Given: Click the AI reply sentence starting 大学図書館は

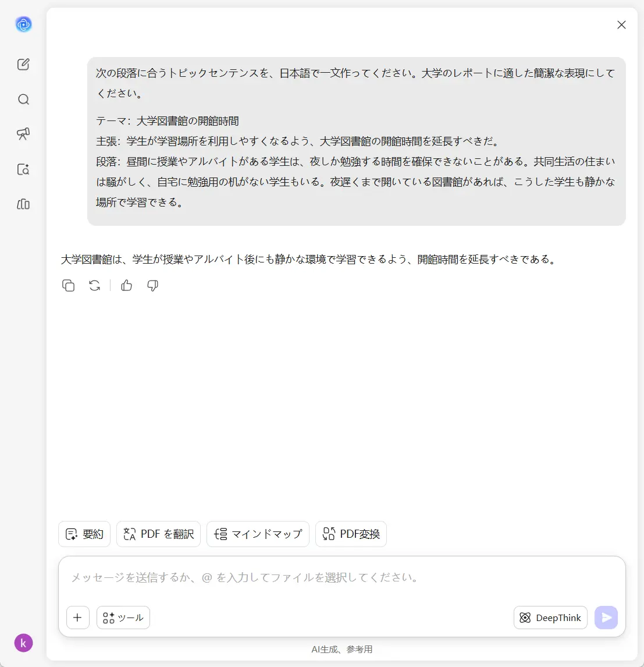Looking at the screenshot, I should [309, 259].
